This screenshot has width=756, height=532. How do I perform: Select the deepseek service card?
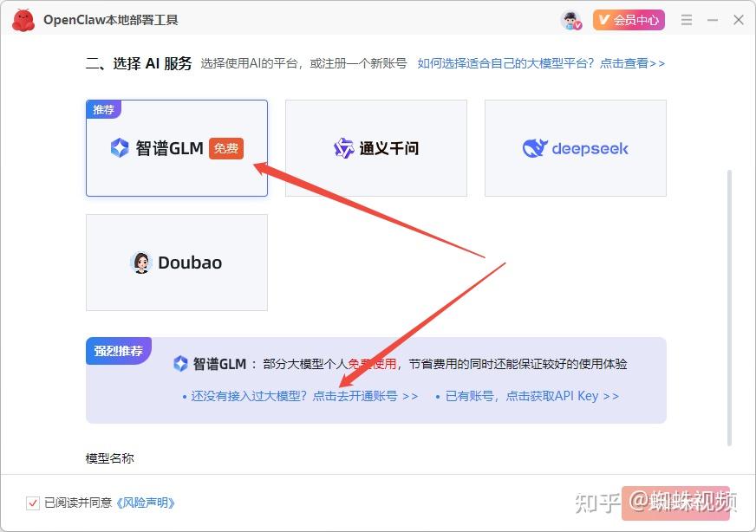(575, 148)
